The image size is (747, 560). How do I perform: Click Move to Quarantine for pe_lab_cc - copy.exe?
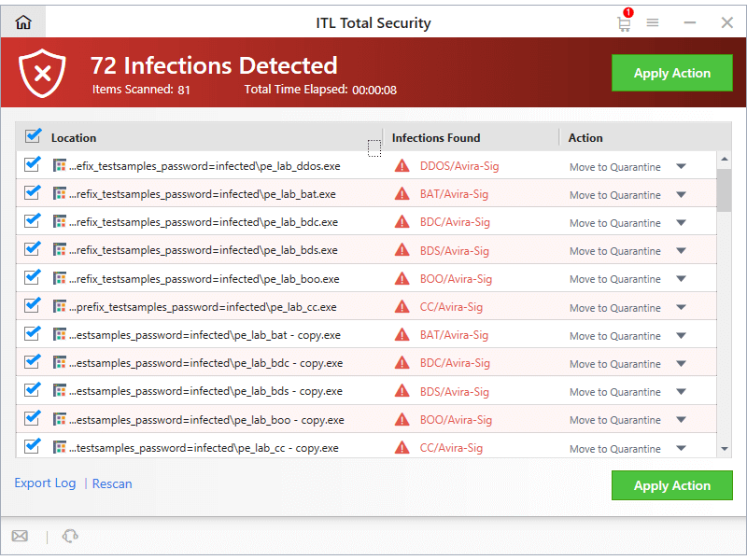615,449
